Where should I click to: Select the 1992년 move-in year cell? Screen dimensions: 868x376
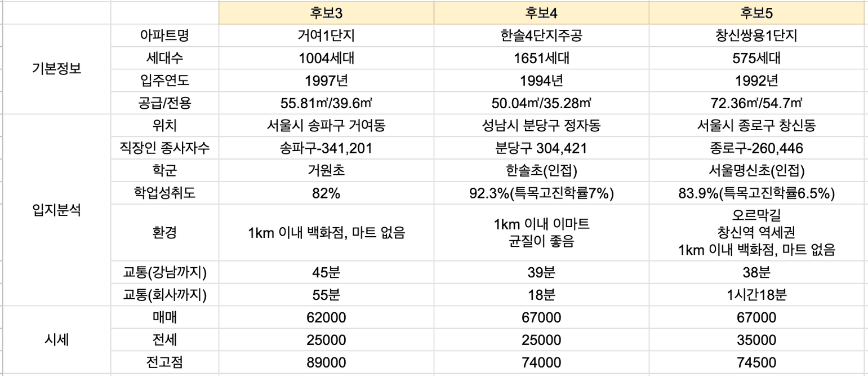click(756, 81)
